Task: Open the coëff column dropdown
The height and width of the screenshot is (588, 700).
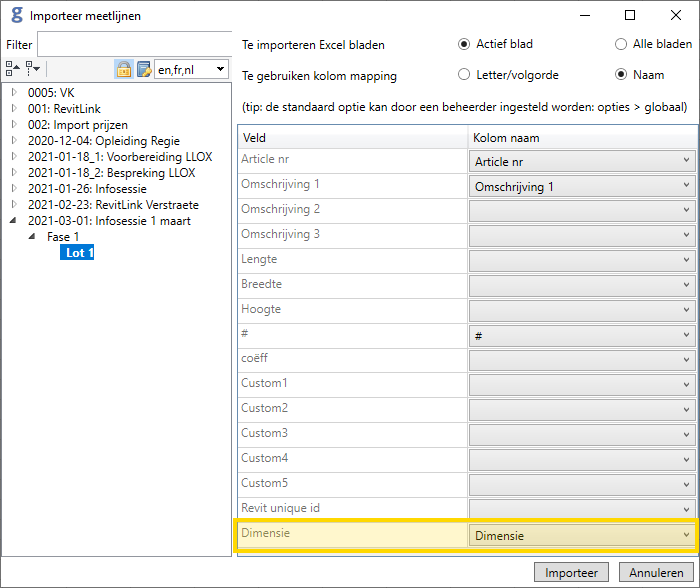Action: (x=582, y=361)
